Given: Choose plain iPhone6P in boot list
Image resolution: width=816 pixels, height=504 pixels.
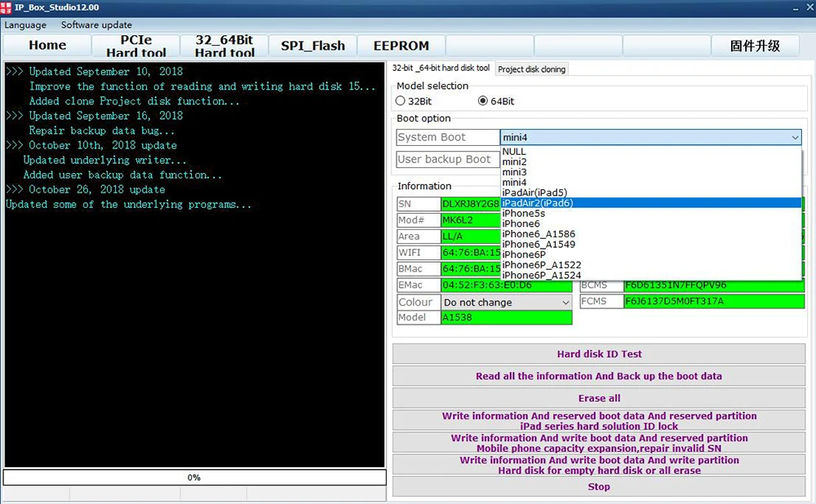Looking at the screenshot, I should [x=650, y=254].
